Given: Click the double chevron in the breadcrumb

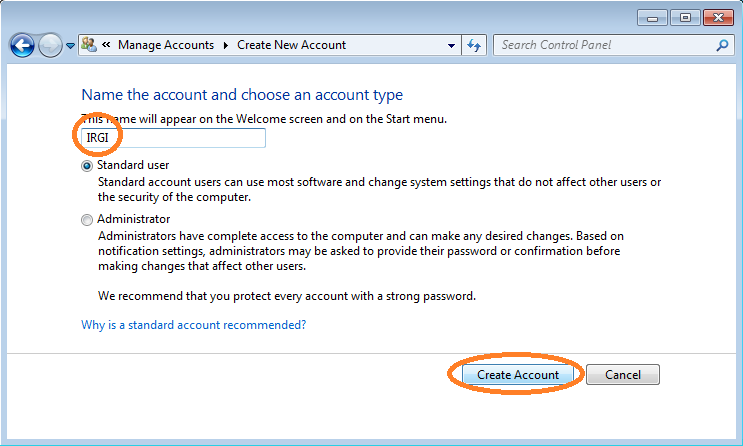Looking at the screenshot, I should point(106,45).
